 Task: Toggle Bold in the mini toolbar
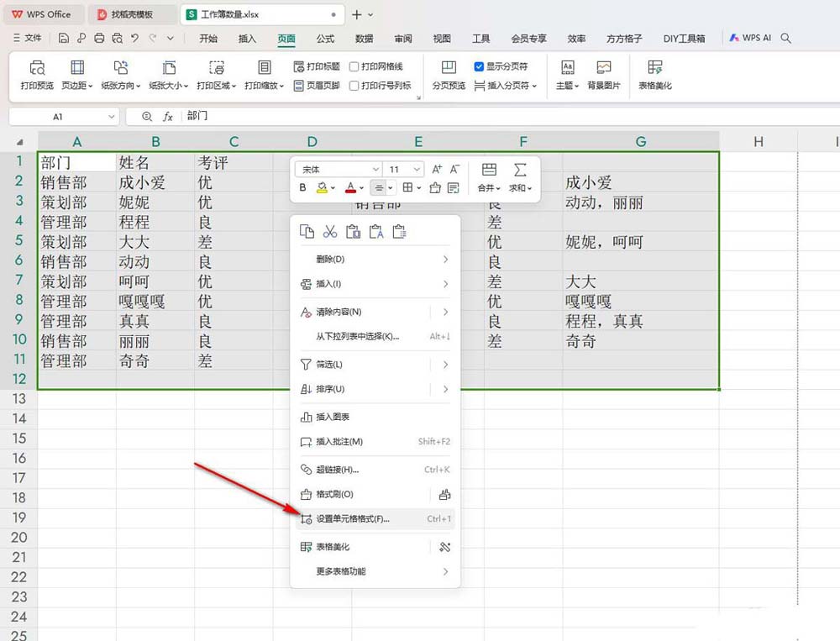302,187
